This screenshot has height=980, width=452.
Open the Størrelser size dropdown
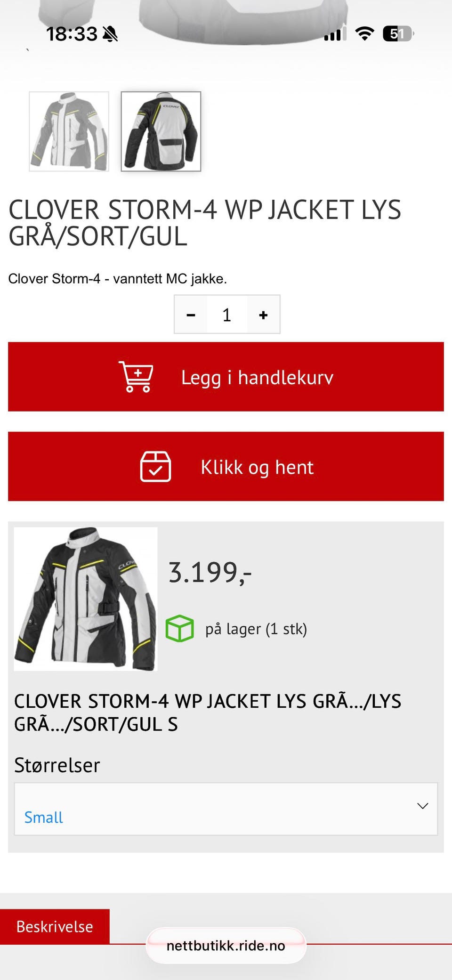click(x=226, y=809)
